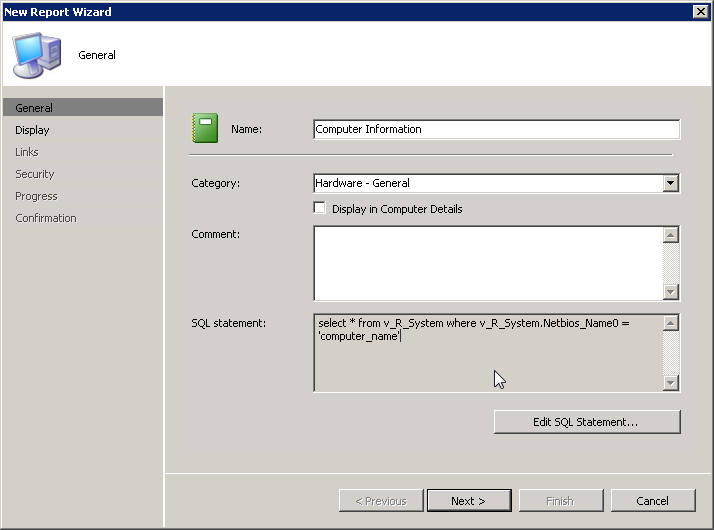
Task: Click the Next button
Action: [469, 501]
